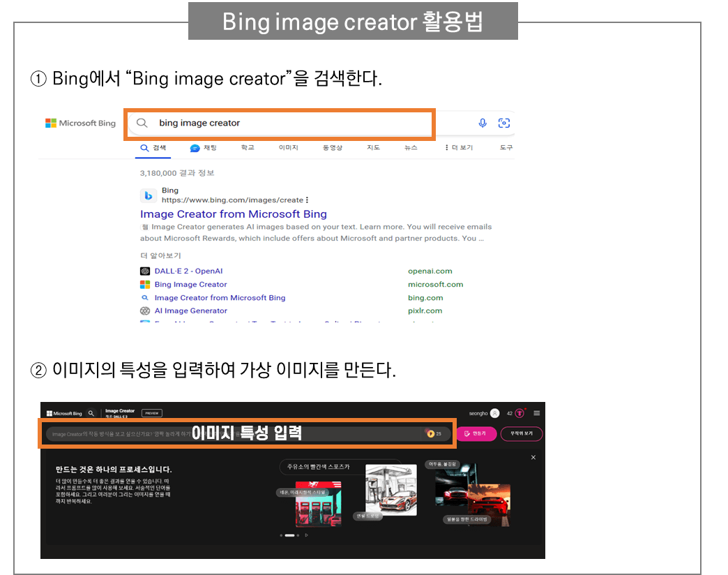Viewport: 728px width, 575px height.
Task: Click the '연필 드로잉' style tag
Action: tap(367, 516)
